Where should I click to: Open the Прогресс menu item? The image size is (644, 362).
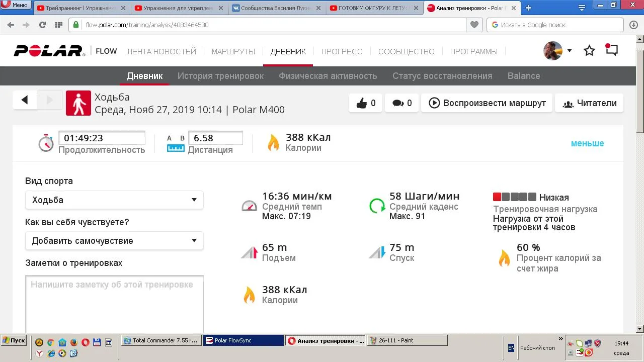click(x=342, y=51)
